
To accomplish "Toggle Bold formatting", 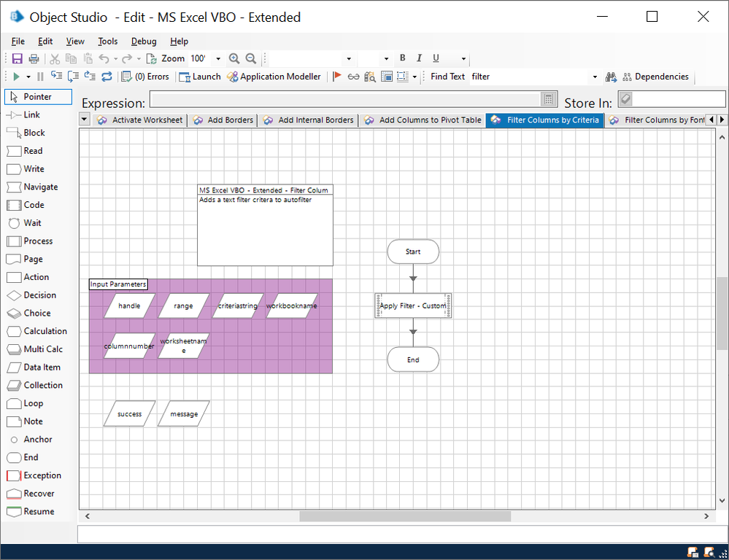I will (x=403, y=58).
